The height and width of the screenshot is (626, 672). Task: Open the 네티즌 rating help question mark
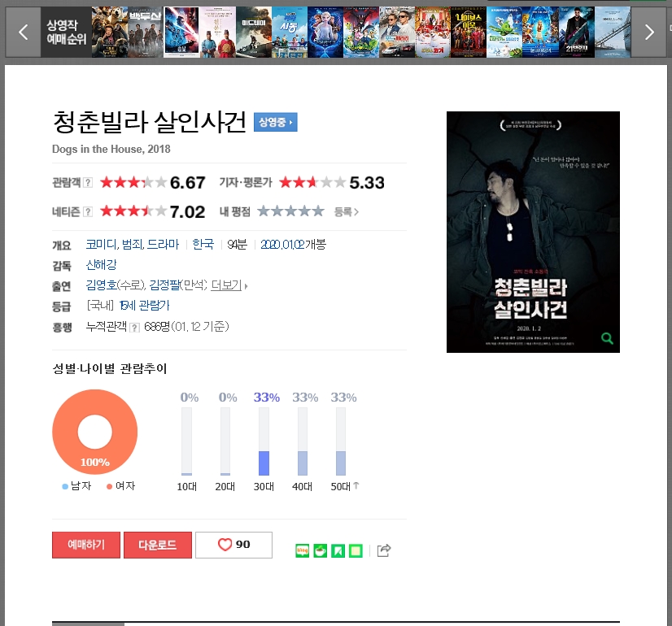[x=87, y=212]
